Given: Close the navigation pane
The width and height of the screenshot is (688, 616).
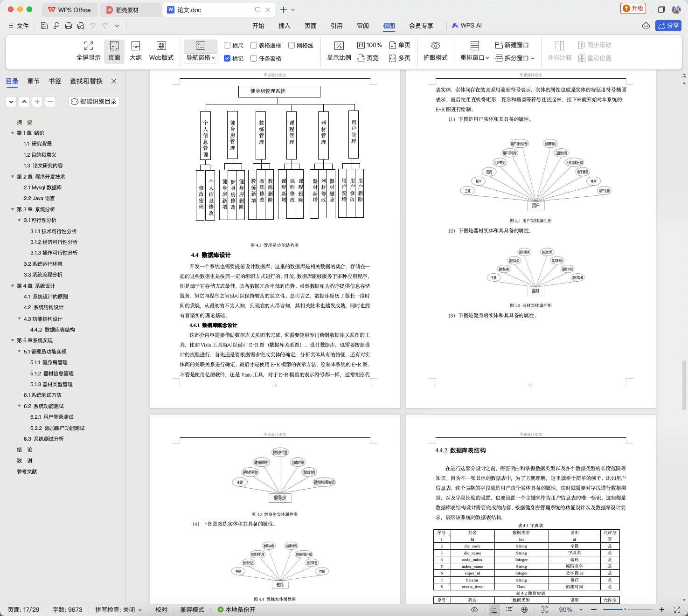Looking at the screenshot, I should (x=114, y=81).
